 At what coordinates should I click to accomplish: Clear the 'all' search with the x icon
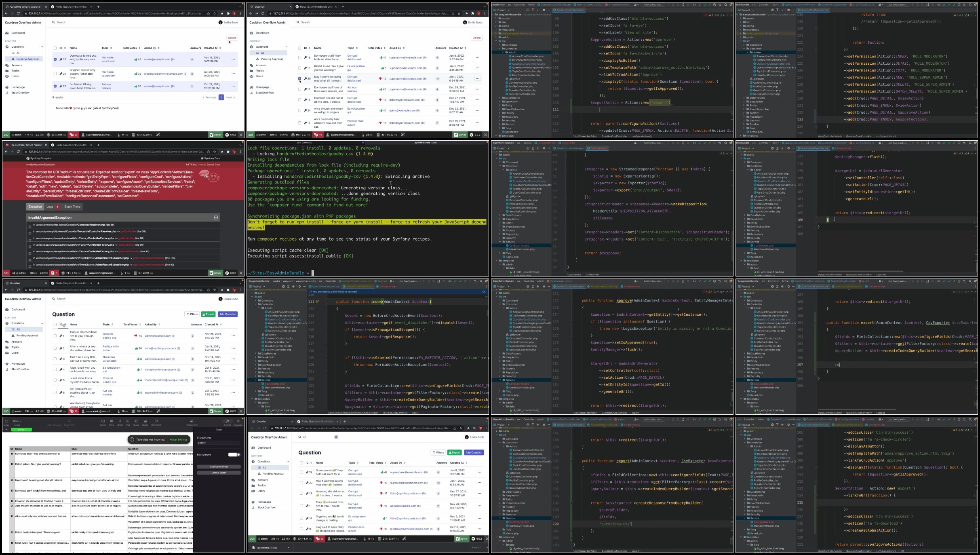coord(336,437)
